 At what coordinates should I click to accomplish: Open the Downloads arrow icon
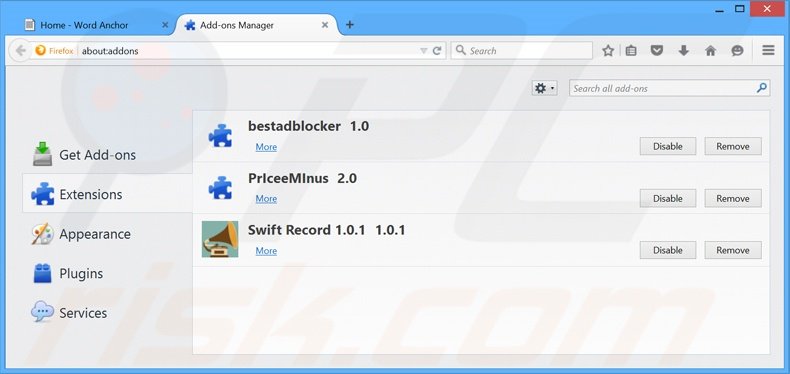tap(684, 50)
